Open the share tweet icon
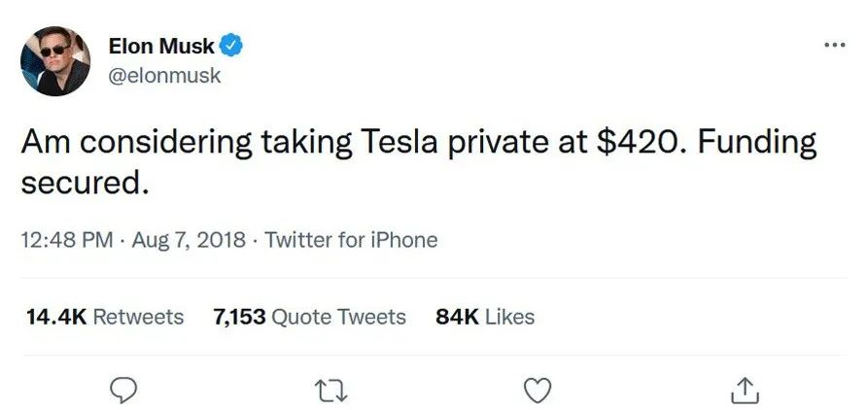 coord(745,390)
